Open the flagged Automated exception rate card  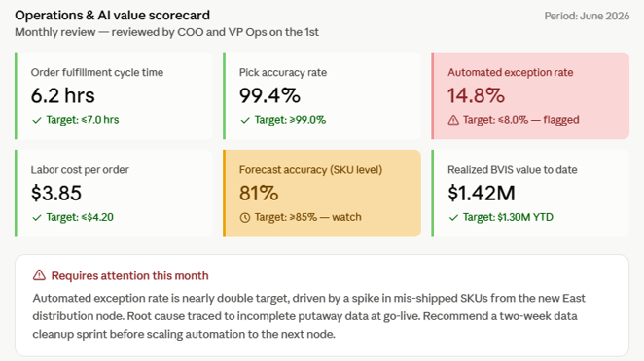530,95
